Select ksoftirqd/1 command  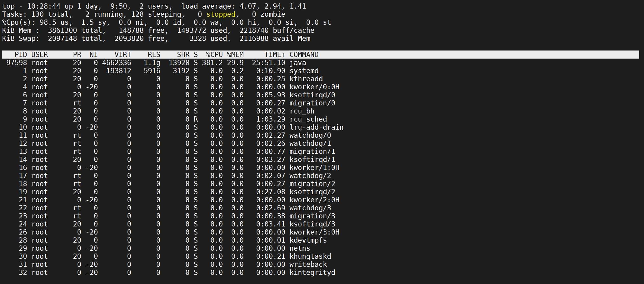point(312,160)
